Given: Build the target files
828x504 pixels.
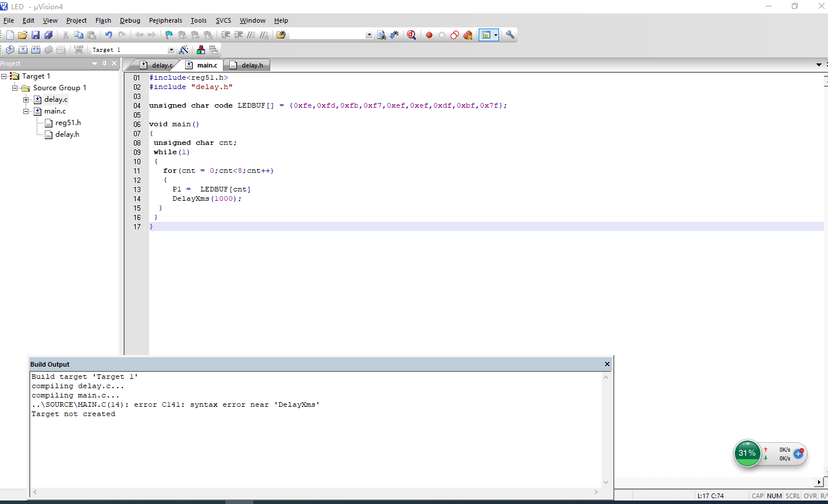Looking at the screenshot, I should click(x=23, y=50).
